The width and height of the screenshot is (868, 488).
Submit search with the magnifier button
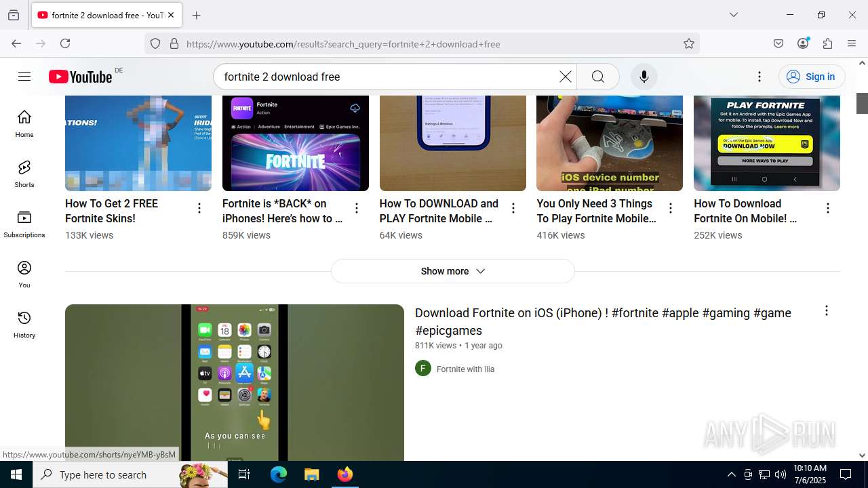coord(597,77)
